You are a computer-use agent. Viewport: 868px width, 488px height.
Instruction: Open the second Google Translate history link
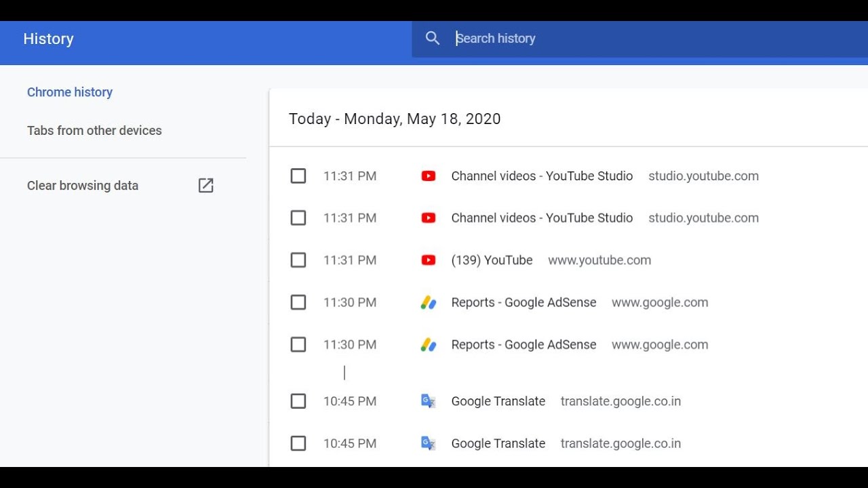(498, 443)
